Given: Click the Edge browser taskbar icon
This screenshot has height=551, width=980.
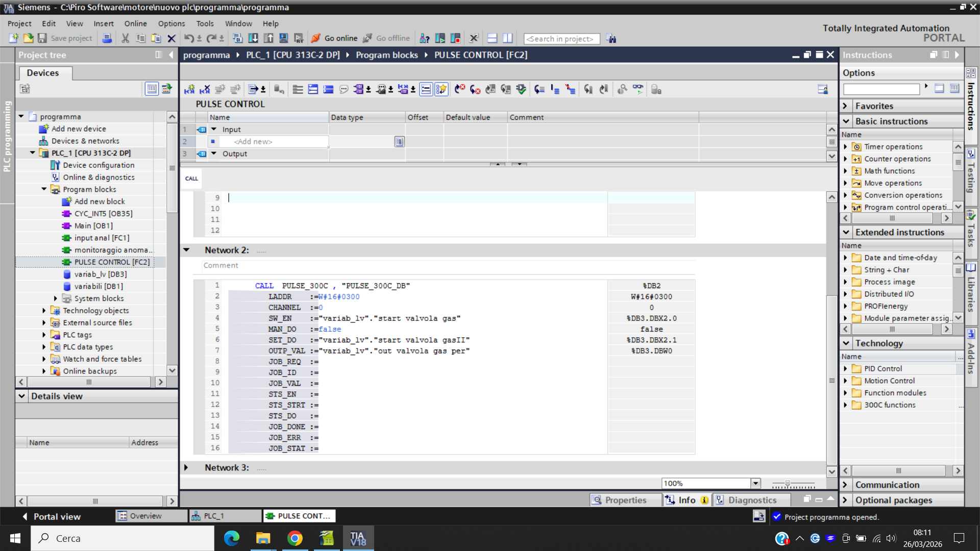Looking at the screenshot, I should tap(231, 538).
